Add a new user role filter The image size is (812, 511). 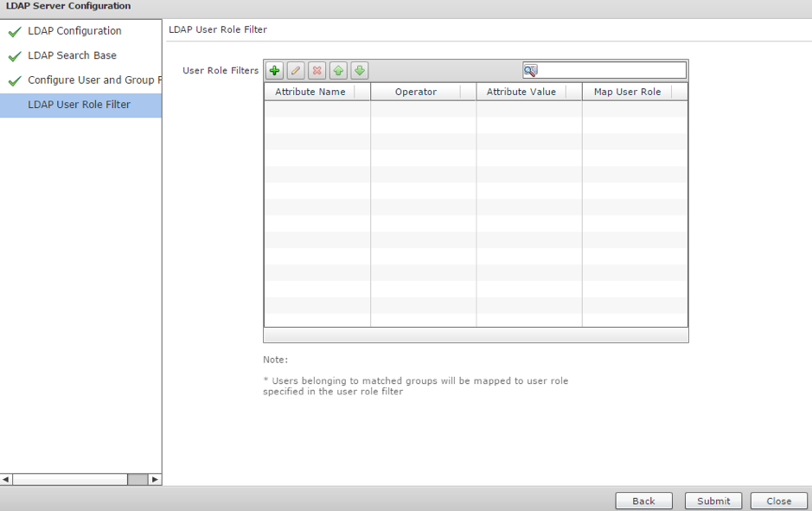[x=275, y=71]
